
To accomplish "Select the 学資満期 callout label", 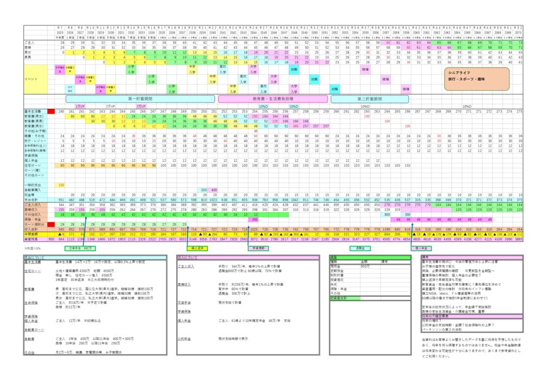I will coord(257,249).
